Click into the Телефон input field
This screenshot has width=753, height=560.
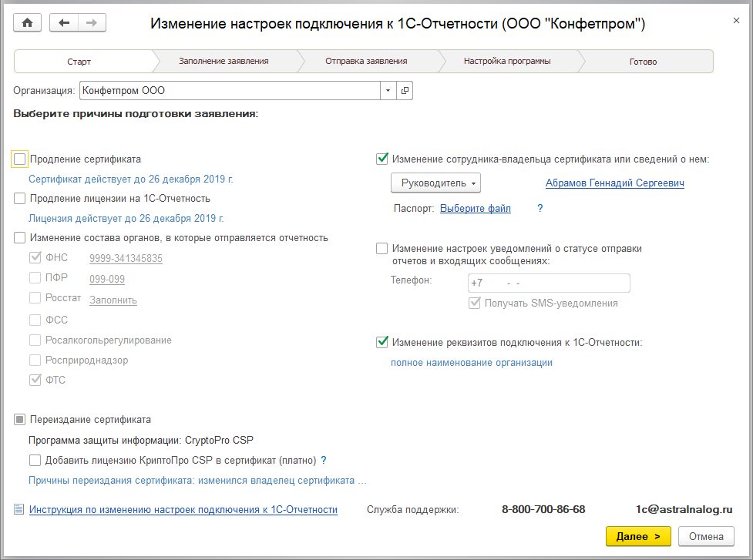[549, 283]
